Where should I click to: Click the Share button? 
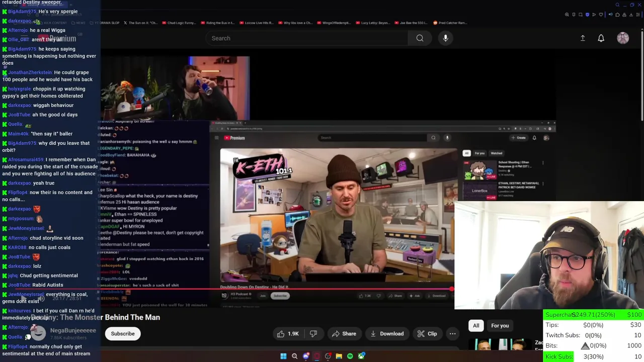tap(344, 334)
